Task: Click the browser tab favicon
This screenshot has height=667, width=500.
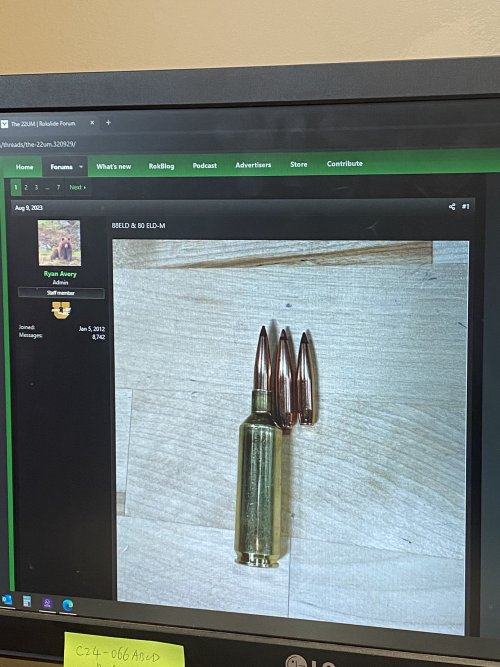Action: (x=4, y=124)
